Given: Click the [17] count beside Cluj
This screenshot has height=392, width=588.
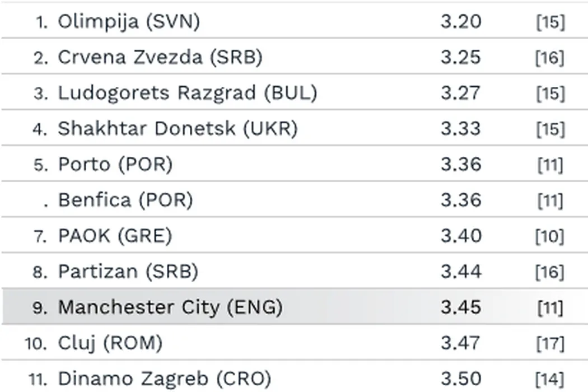Looking at the screenshot, I should (x=549, y=343).
